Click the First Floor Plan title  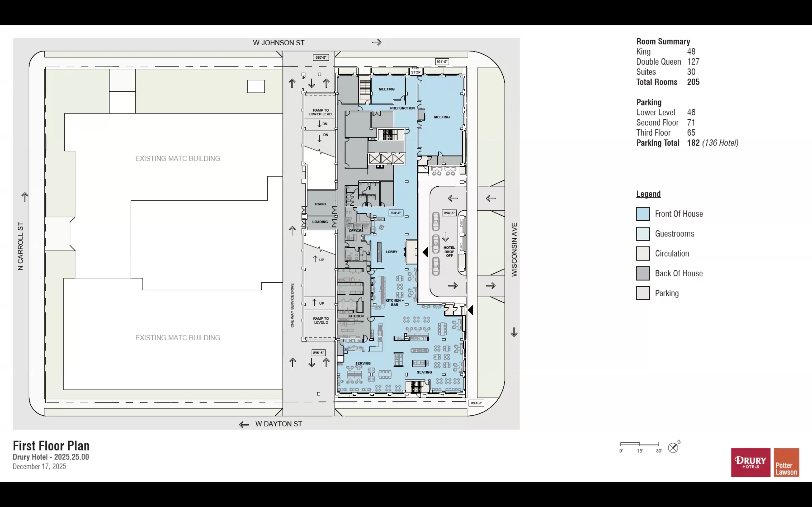click(x=51, y=446)
